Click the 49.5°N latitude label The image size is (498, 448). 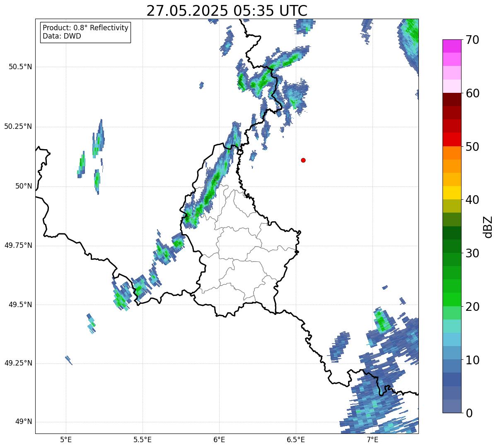click(x=20, y=305)
